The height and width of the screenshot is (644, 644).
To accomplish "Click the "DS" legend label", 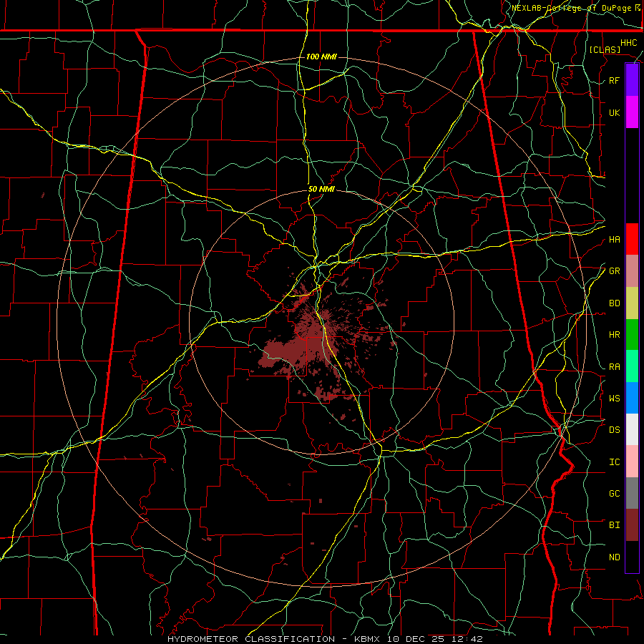I will tap(614, 430).
